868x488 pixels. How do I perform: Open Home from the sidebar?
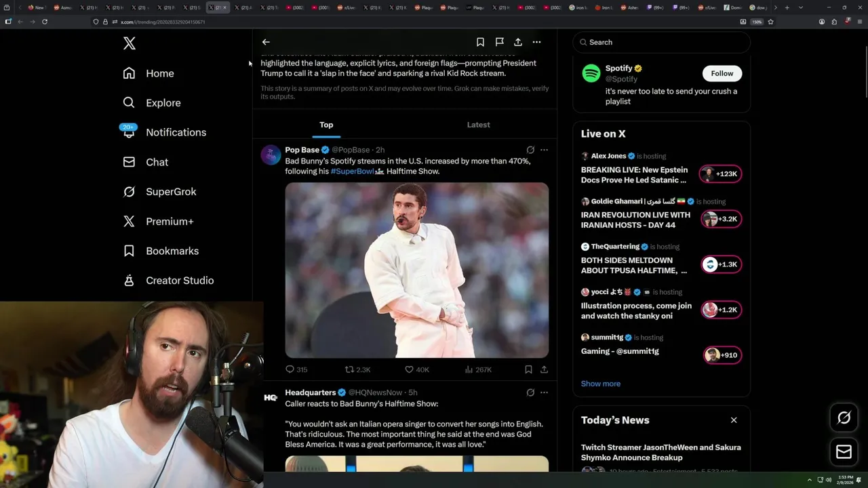[149, 73]
